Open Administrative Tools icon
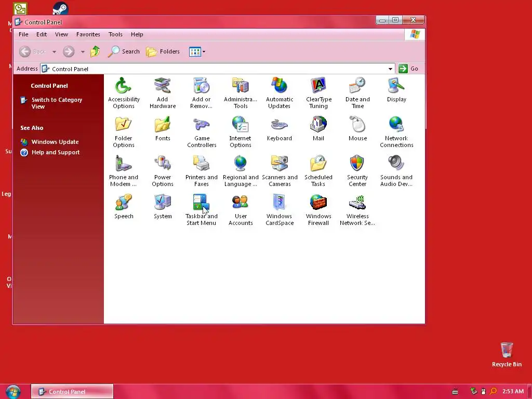 click(241, 92)
